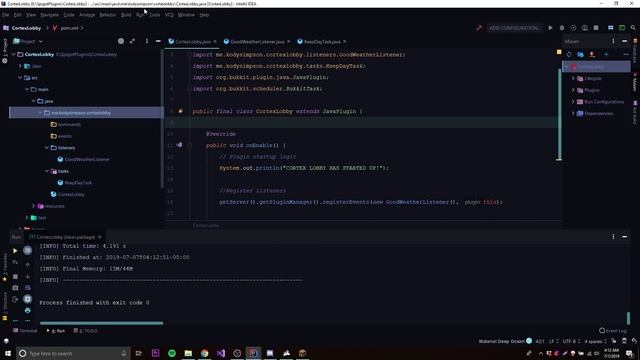Select the commands package

(69, 124)
